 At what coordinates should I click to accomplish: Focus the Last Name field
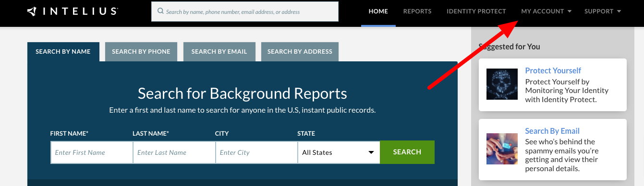coord(174,152)
